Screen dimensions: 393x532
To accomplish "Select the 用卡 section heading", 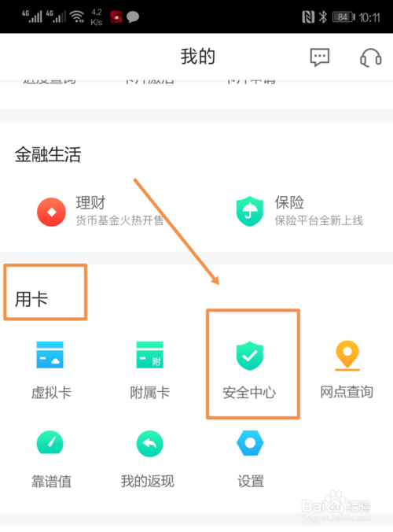I will click(31, 299).
